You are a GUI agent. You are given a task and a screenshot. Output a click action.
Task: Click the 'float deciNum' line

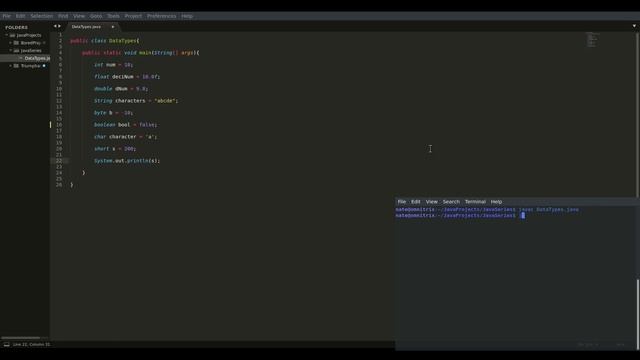click(x=127, y=77)
